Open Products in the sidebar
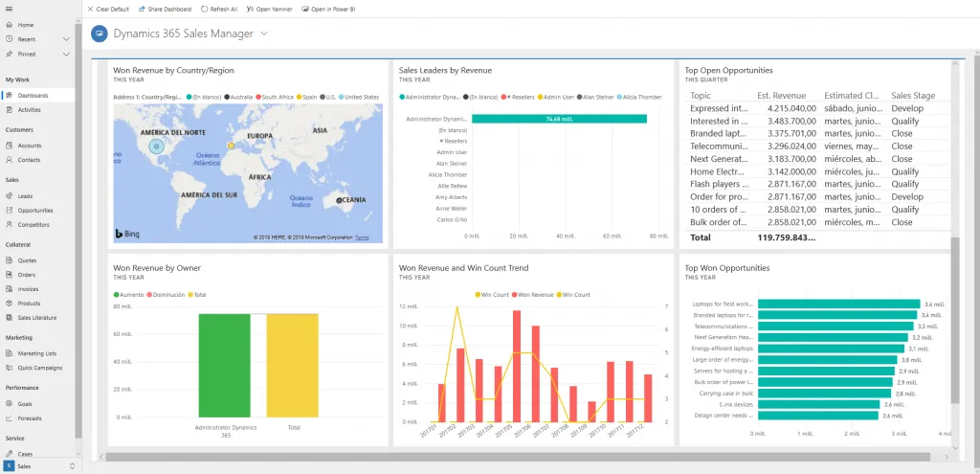 38,304
